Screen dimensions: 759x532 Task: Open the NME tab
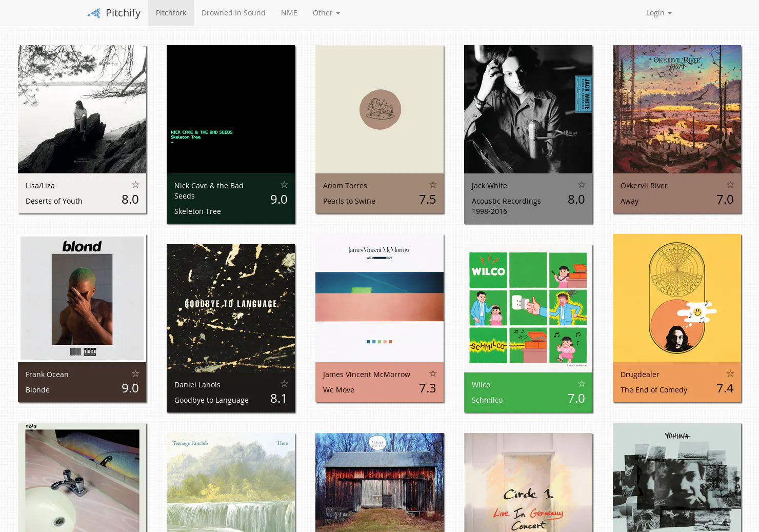(x=289, y=13)
